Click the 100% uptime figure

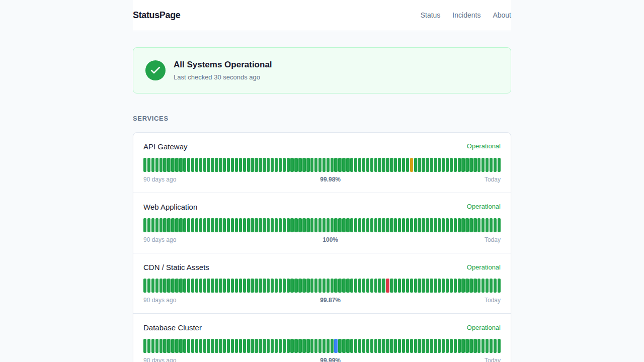330,240
